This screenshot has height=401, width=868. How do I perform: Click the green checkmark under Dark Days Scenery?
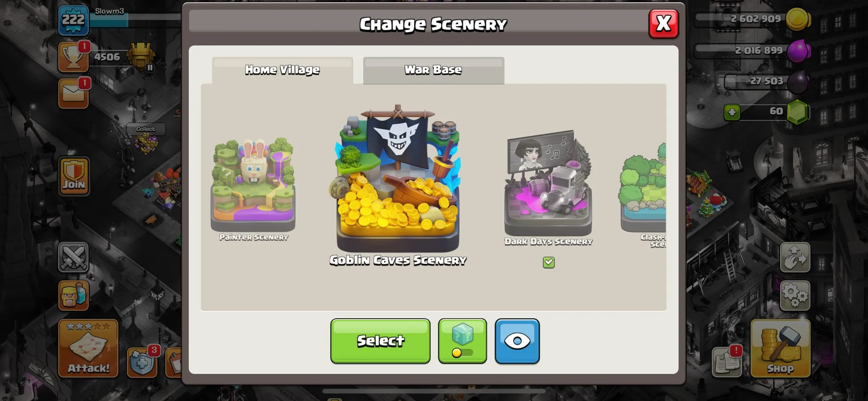click(x=548, y=262)
